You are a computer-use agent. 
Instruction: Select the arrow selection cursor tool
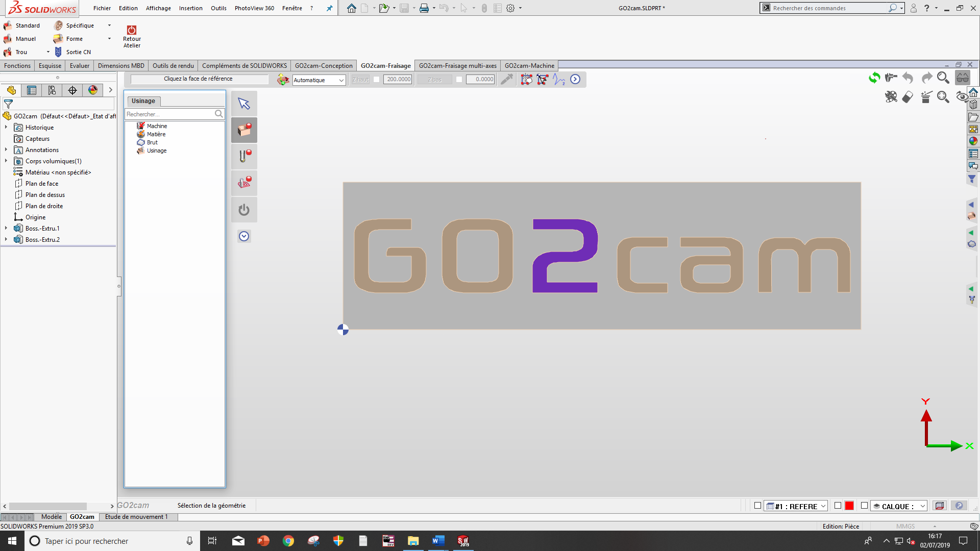click(x=244, y=104)
